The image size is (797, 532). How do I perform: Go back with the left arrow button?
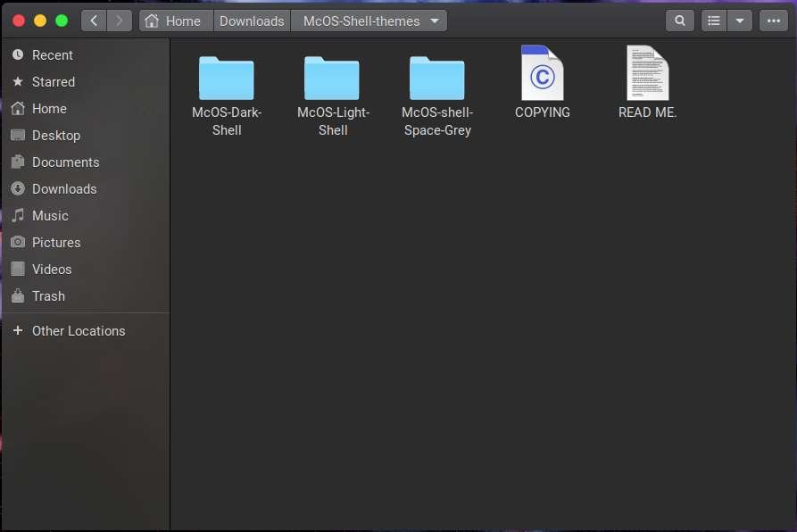[94, 21]
